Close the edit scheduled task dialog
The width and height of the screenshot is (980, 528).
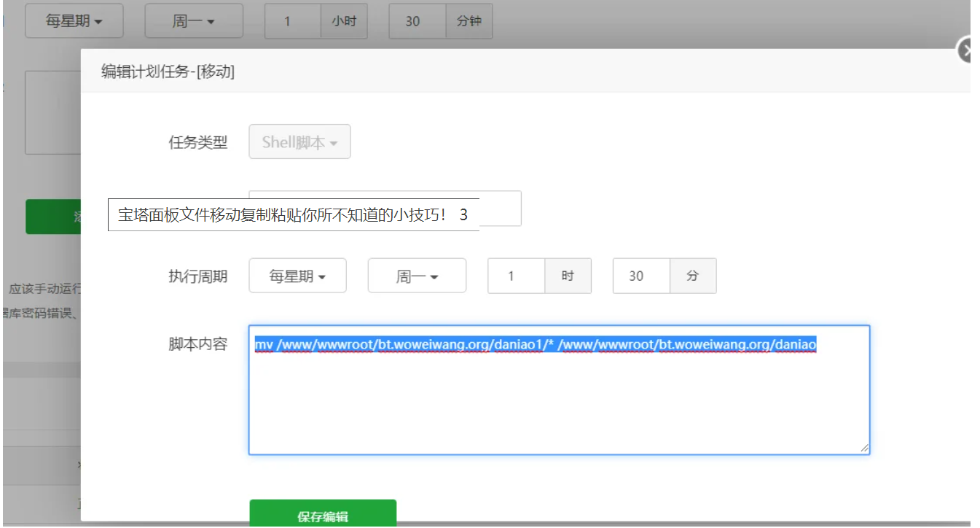pos(966,50)
